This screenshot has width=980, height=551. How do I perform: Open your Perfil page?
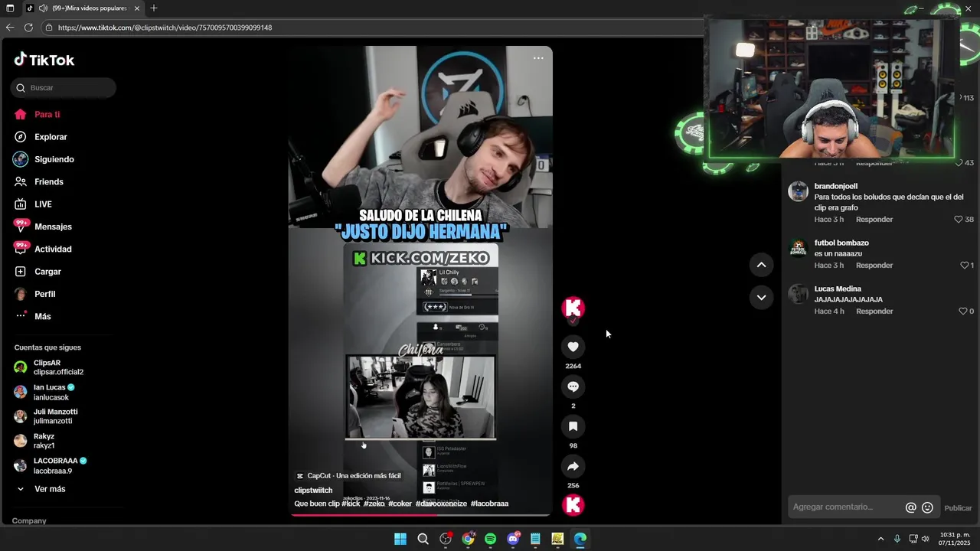tap(44, 294)
